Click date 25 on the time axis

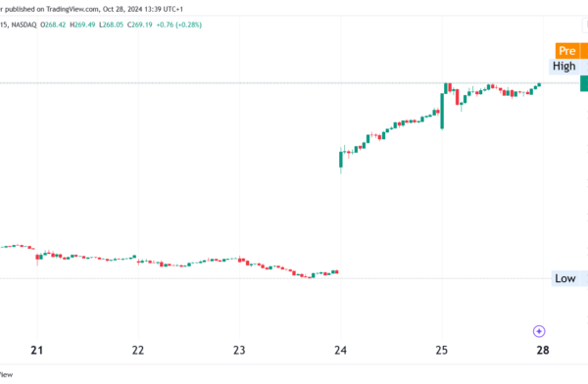point(442,351)
